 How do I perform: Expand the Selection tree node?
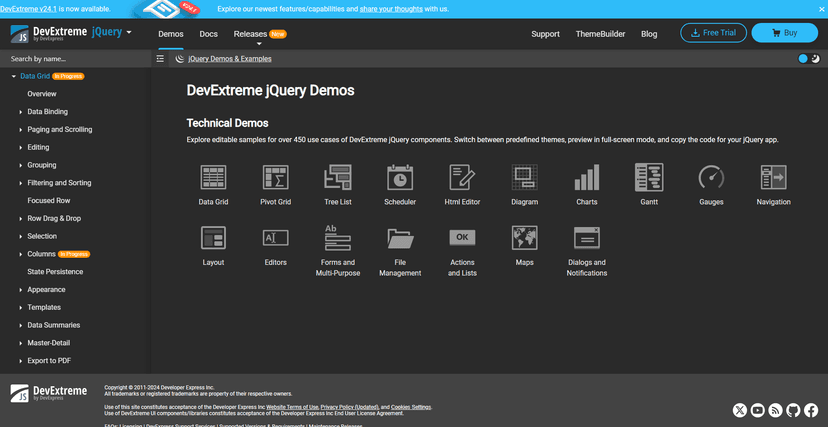(x=21, y=236)
